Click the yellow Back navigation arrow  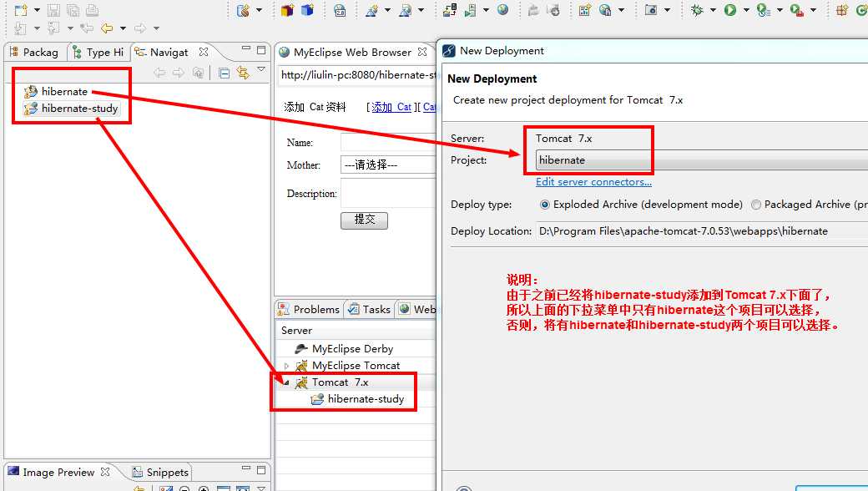[107, 28]
